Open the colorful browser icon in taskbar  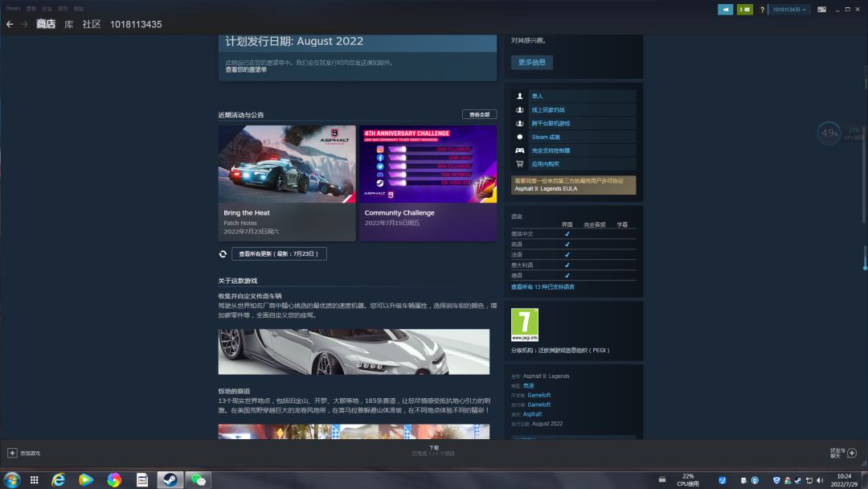[x=114, y=480]
